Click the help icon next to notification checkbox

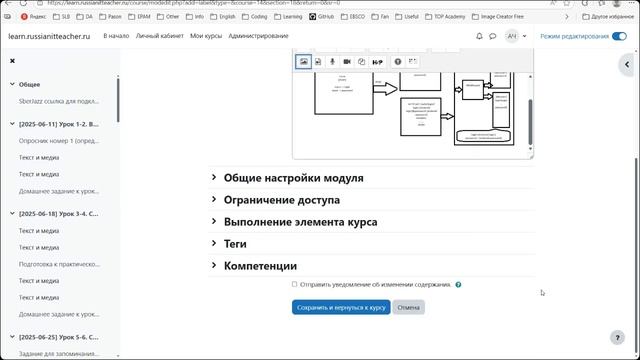pyautogui.click(x=458, y=284)
